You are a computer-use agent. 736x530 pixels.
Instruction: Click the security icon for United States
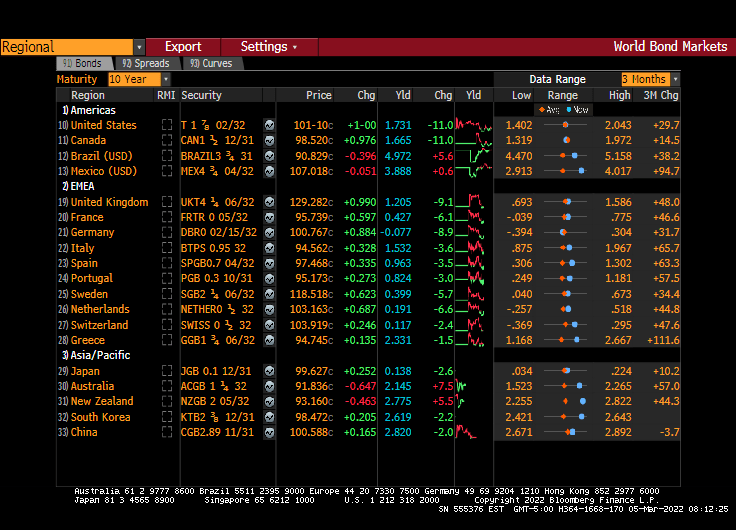coord(269,126)
